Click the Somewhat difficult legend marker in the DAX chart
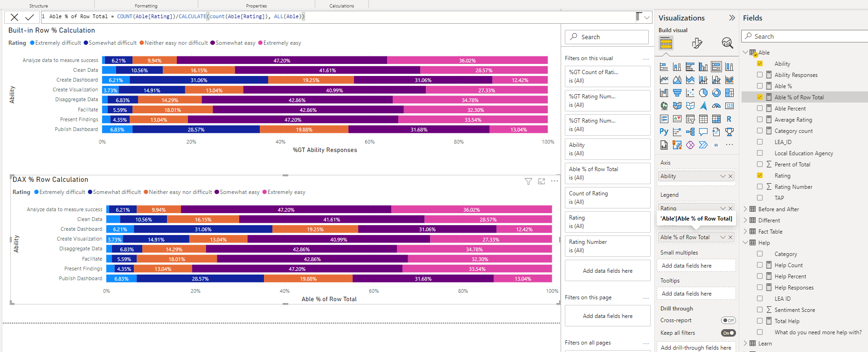 pyautogui.click(x=90, y=192)
